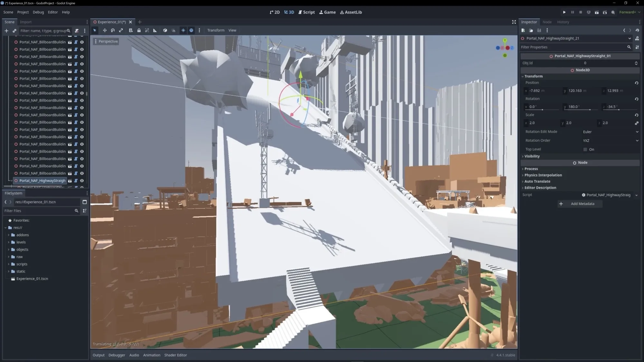This screenshot has width=644, height=362.
Task: Select the Scale mode tool
Action: coord(121,30)
